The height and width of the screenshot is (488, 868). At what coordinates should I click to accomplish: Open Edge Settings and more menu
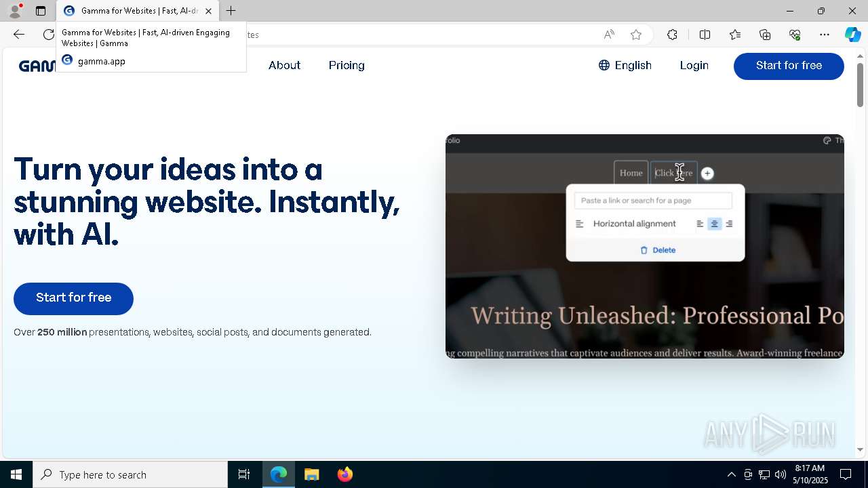(825, 35)
